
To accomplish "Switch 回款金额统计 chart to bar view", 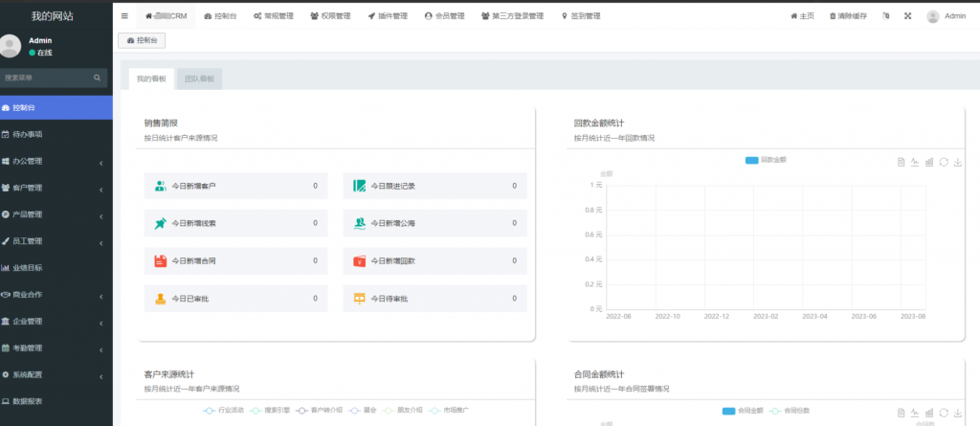I will 929,162.
